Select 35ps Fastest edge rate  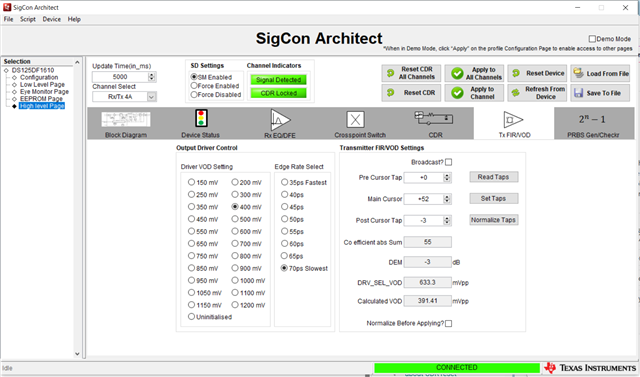tap(284, 182)
